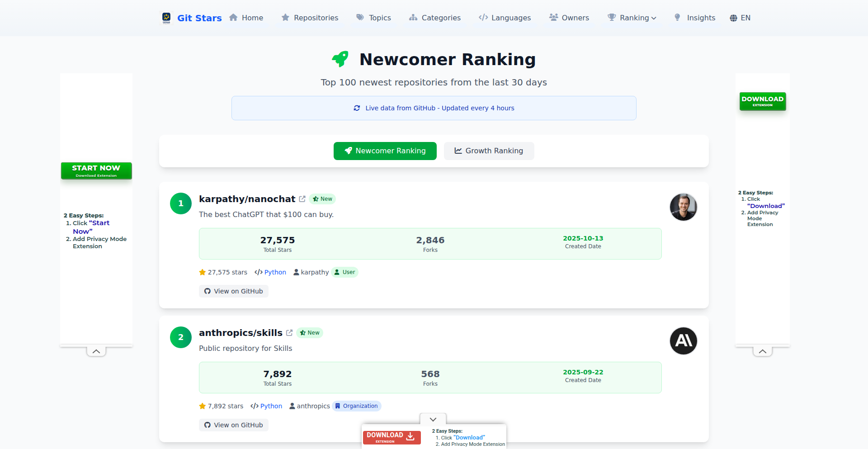The image size is (868, 449).
Task: Open the karpathy/nanochat repository title
Action: (247, 199)
